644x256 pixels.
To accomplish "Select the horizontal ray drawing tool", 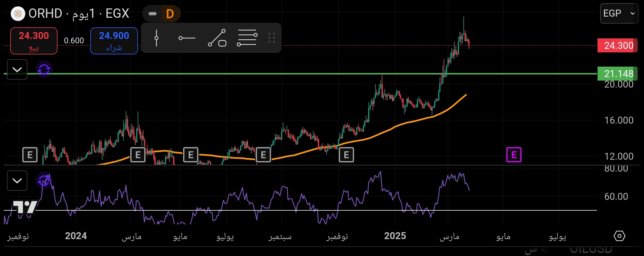I will 187,38.
